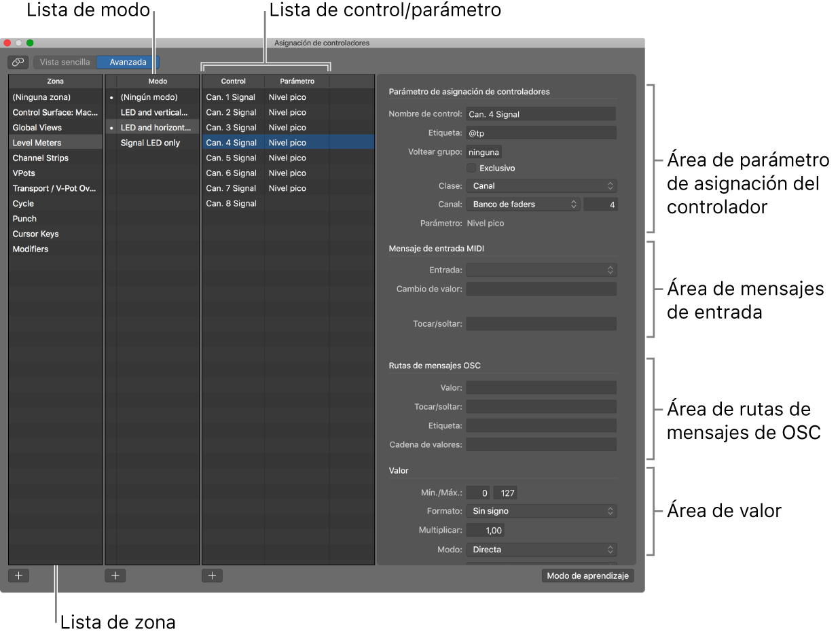Enable the Exclusivo checkbox
This screenshot has width=840, height=638.
point(471,168)
